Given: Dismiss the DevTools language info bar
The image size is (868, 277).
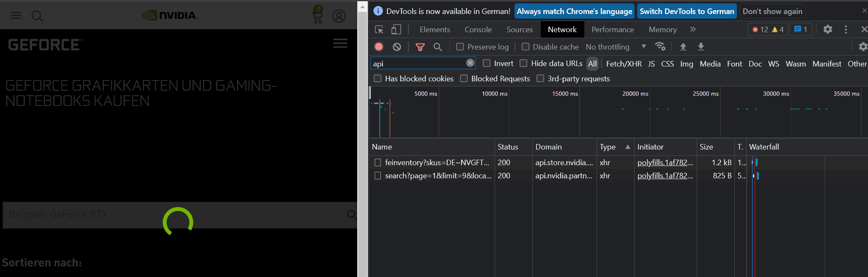Looking at the screenshot, I should click(x=864, y=11).
